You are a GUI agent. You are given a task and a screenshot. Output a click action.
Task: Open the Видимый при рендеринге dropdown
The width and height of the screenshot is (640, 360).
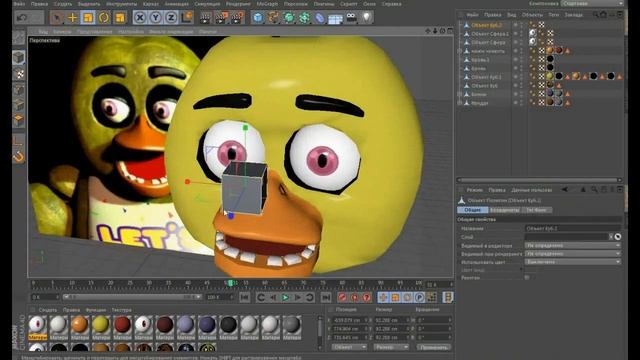point(572,253)
